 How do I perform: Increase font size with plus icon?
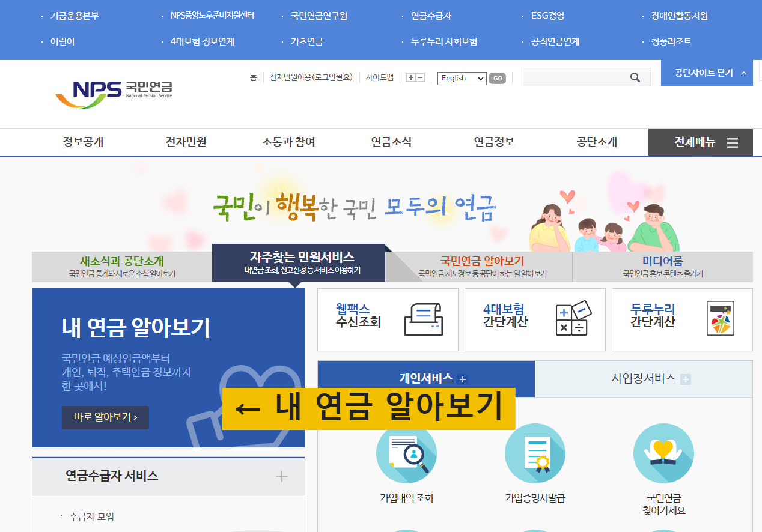pos(411,77)
